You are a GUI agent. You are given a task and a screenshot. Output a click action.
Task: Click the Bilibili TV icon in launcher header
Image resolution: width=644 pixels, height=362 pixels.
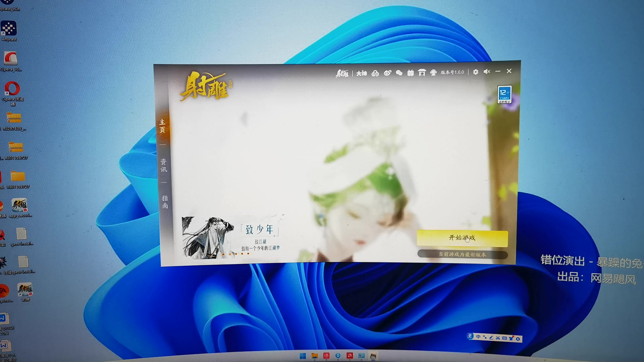click(411, 73)
